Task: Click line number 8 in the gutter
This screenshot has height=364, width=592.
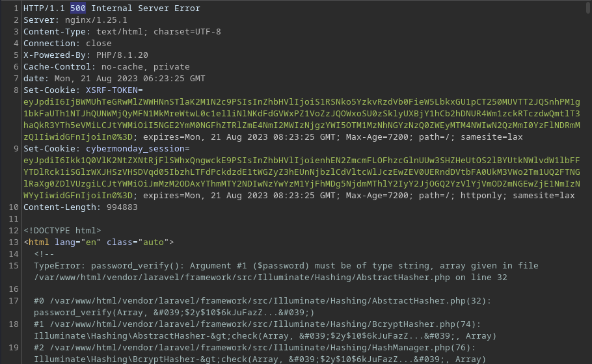Action: [16, 90]
